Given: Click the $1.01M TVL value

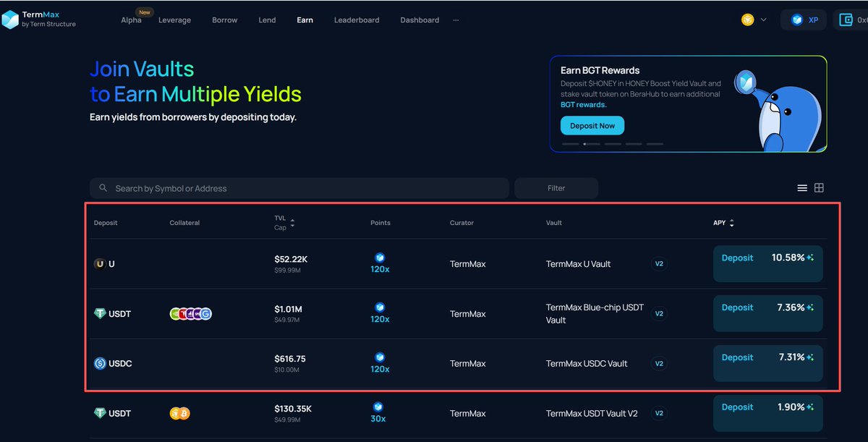Looking at the screenshot, I should coord(288,309).
